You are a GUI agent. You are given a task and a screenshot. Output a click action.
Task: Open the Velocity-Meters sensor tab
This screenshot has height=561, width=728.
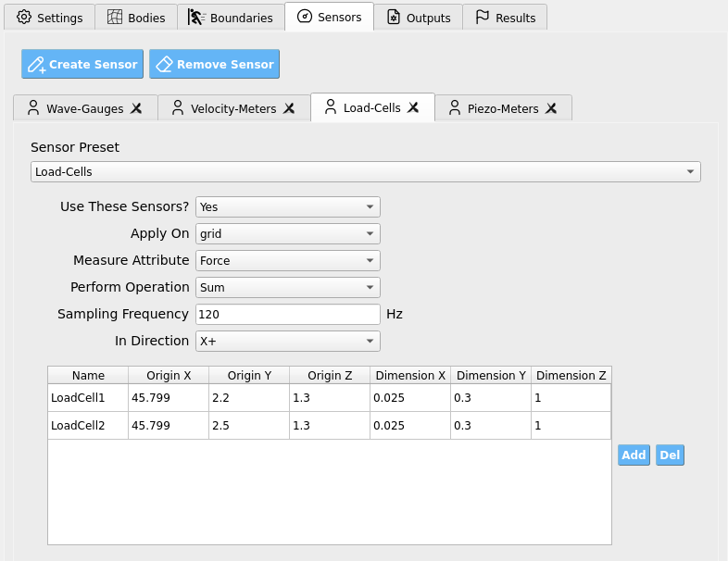coord(233,108)
